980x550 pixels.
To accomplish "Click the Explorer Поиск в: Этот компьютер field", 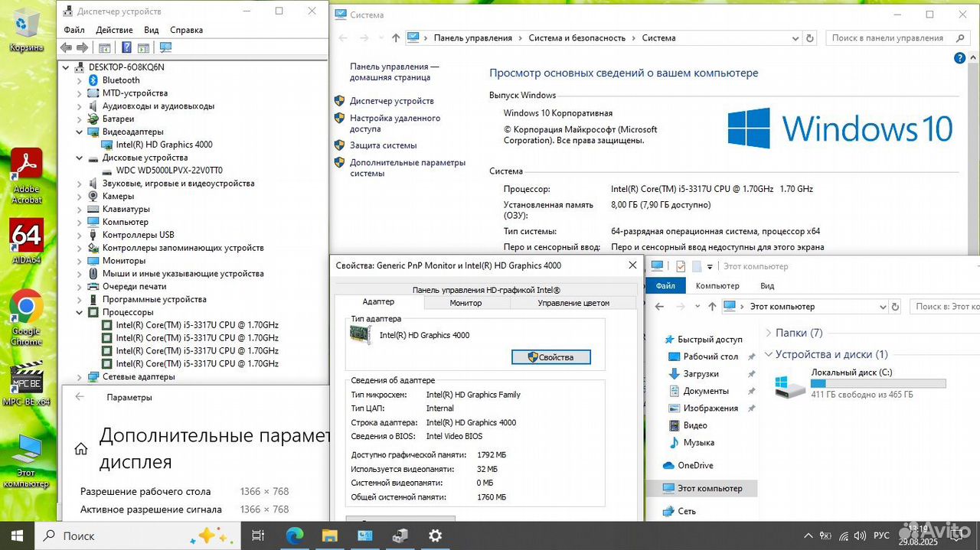I will (x=946, y=307).
